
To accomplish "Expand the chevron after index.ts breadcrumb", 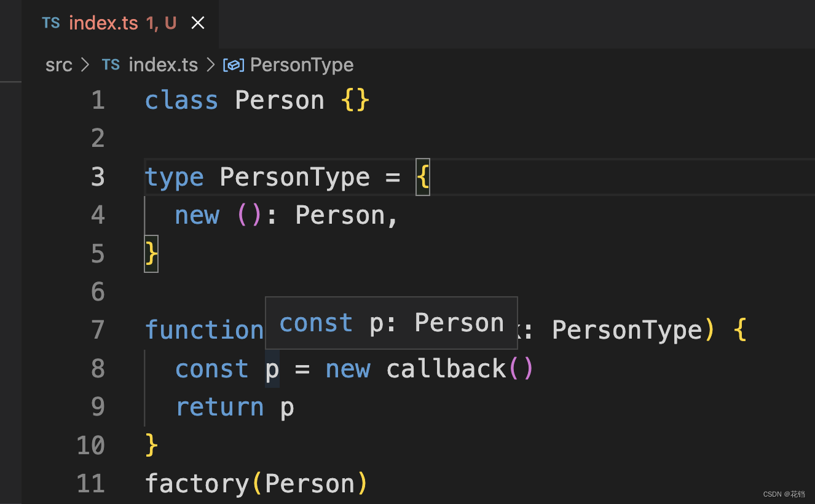I will (211, 65).
